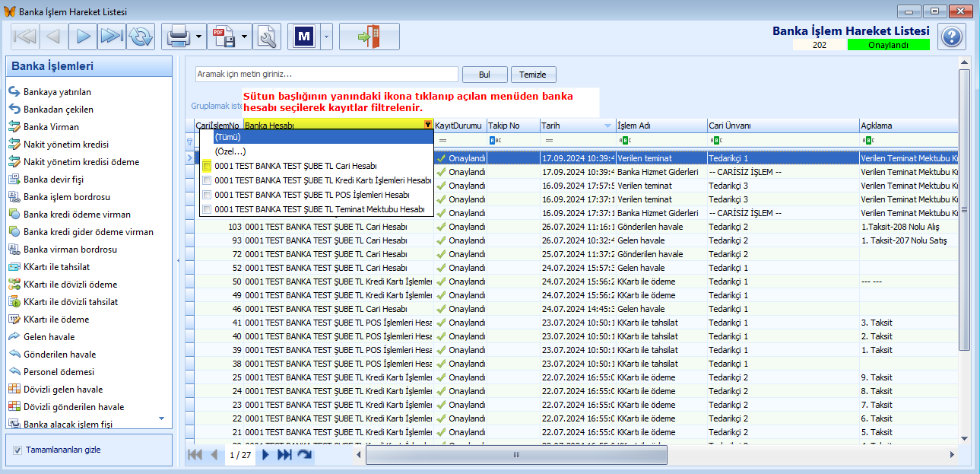Click the filter icon on Banka Hesabı header
Screen dimensions: 980x474
428,125
